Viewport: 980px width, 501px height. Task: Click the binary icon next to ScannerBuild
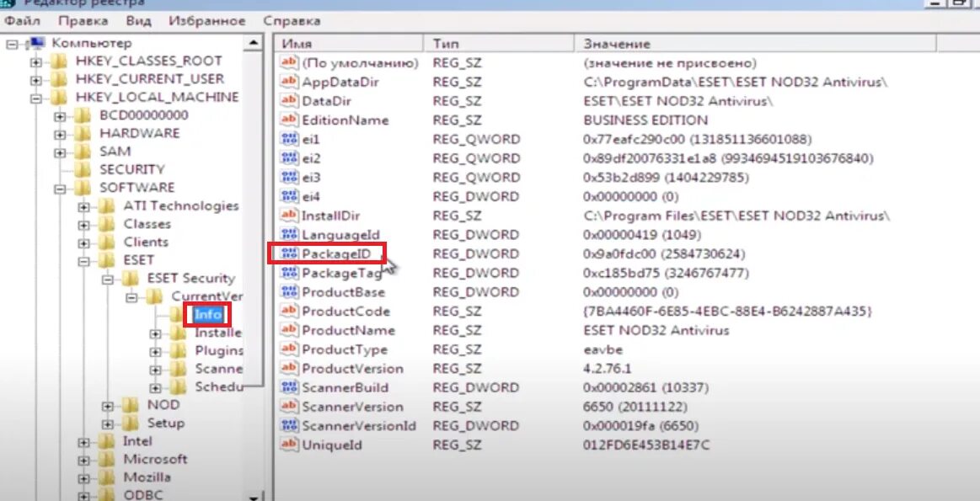coord(287,387)
